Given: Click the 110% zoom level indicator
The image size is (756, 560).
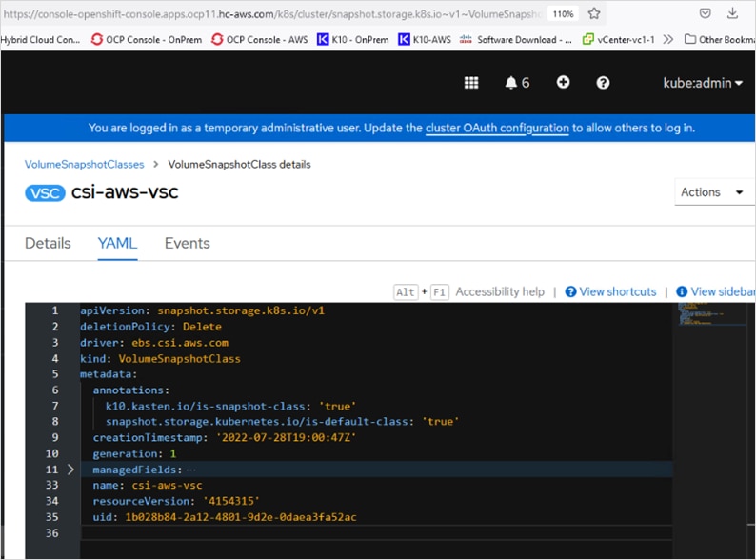Looking at the screenshot, I should point(563,14).
